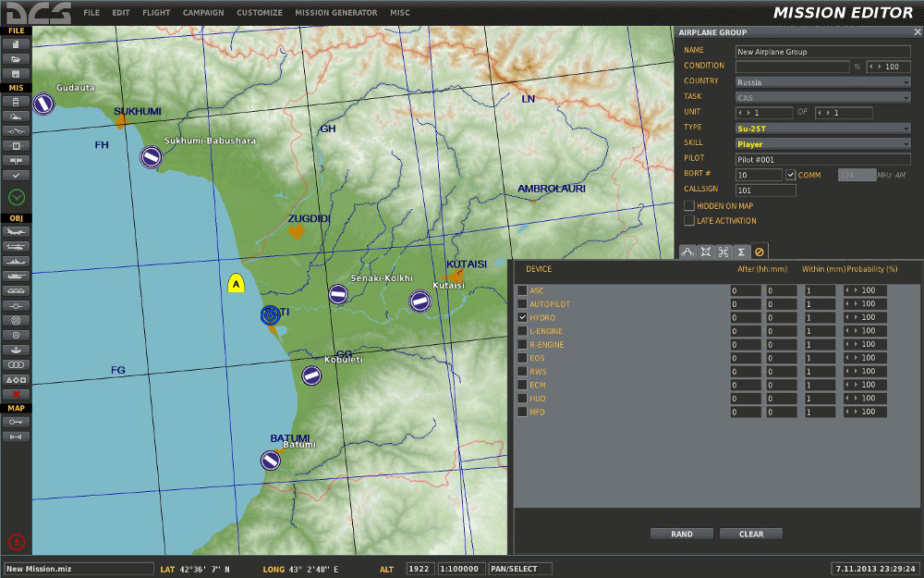Open the MISC menu

(x=399, y=12)
